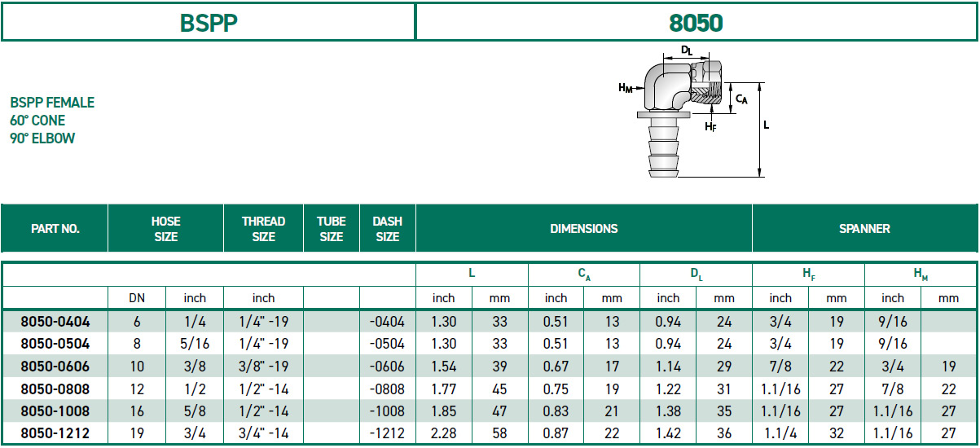The width and height of the screenshot is (980, 448).
Task: Click DN value 12
Action: (137, 389)
